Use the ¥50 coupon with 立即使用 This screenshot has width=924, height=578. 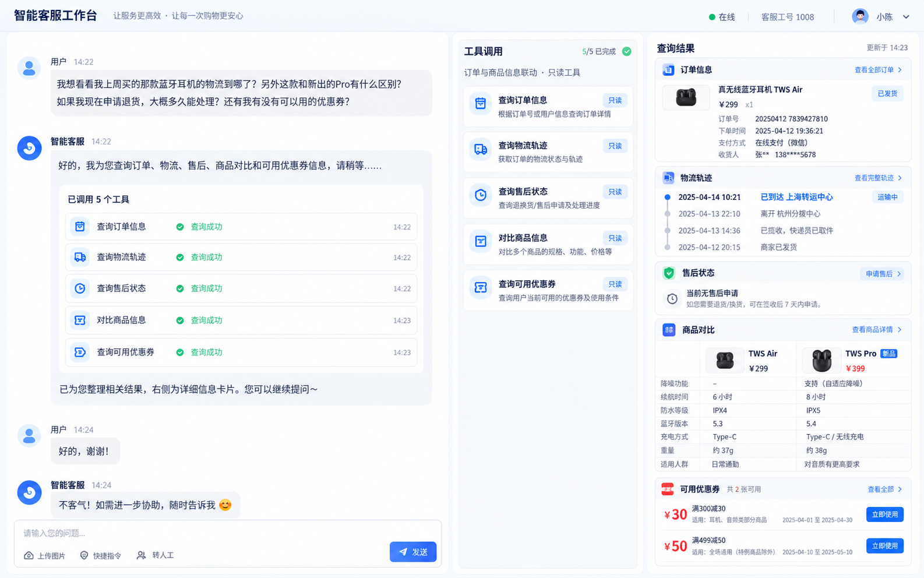tap(884, 546)
